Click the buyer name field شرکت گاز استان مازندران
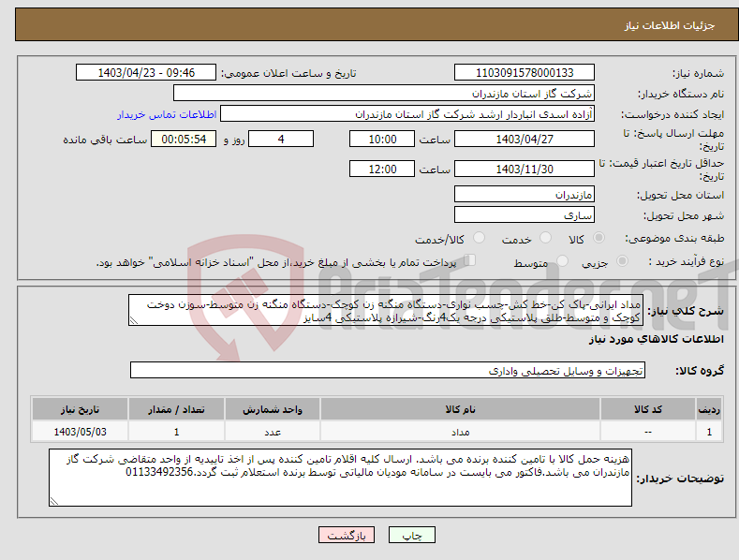This screenshot has width=739, height=560. pyautogui.click(x=384, y=94)
